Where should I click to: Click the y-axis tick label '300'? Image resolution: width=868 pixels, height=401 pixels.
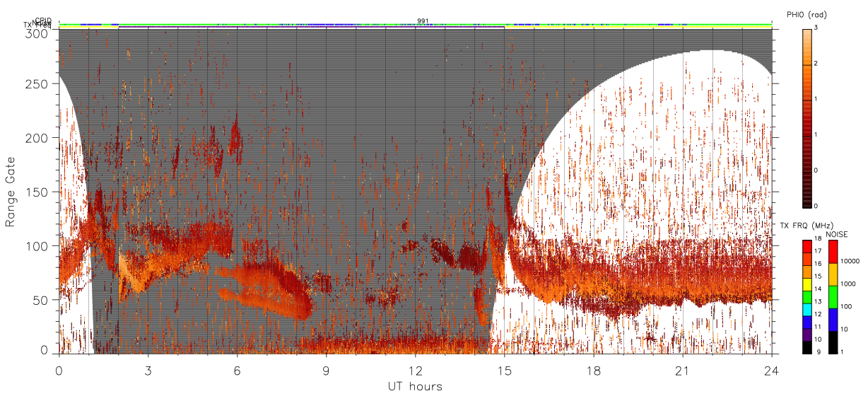click(x=37, y=33)
